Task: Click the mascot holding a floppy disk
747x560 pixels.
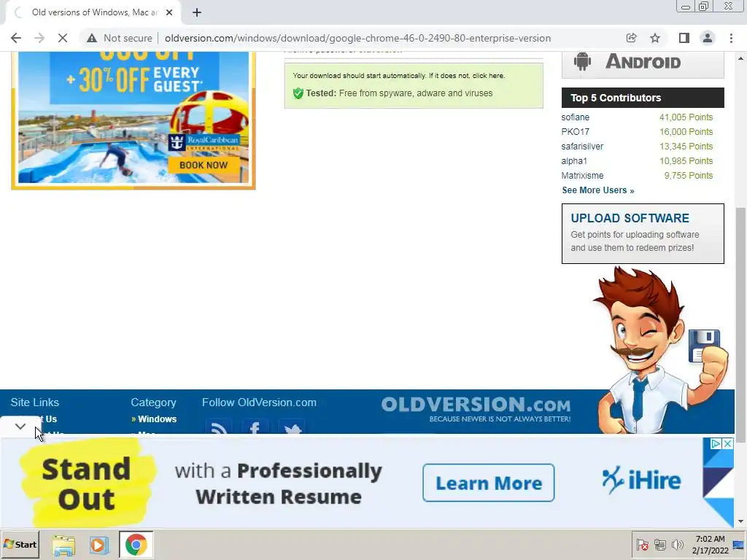Action: [x=659, y=350]
